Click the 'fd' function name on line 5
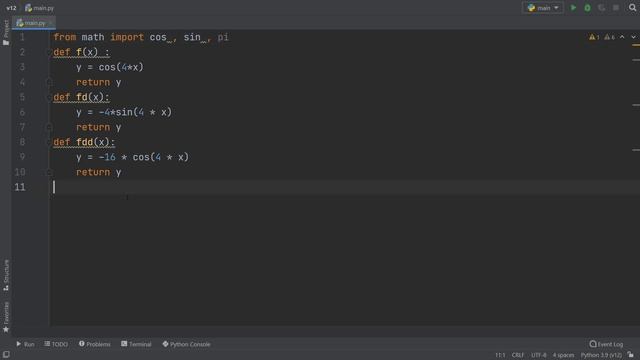This screenshot has width=640, height=360. 82,97
